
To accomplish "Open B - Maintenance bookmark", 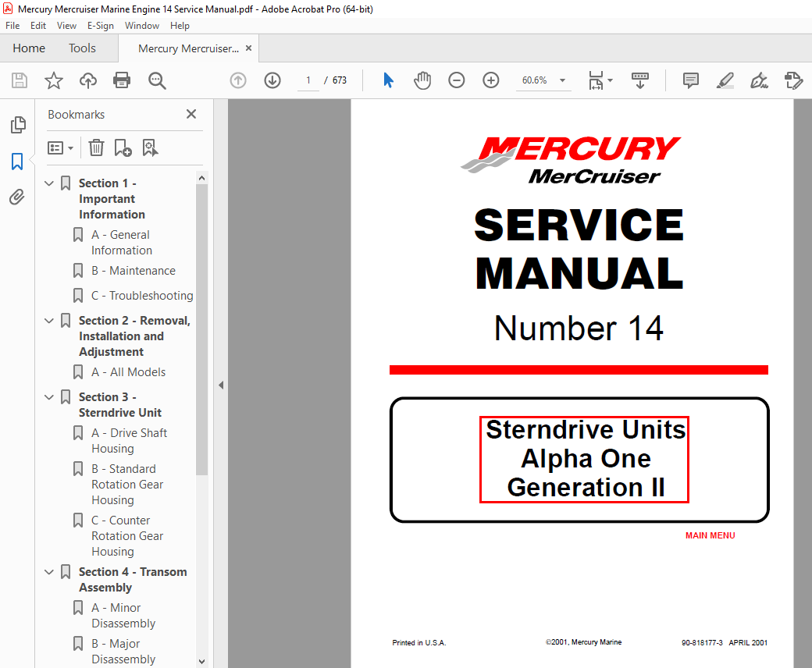I will coord(134,271).
